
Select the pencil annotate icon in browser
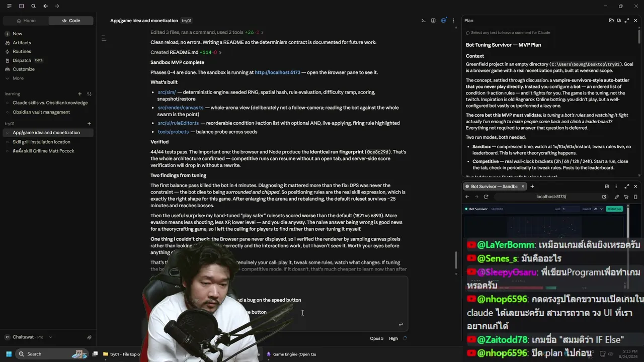click(x=617, y=197)
